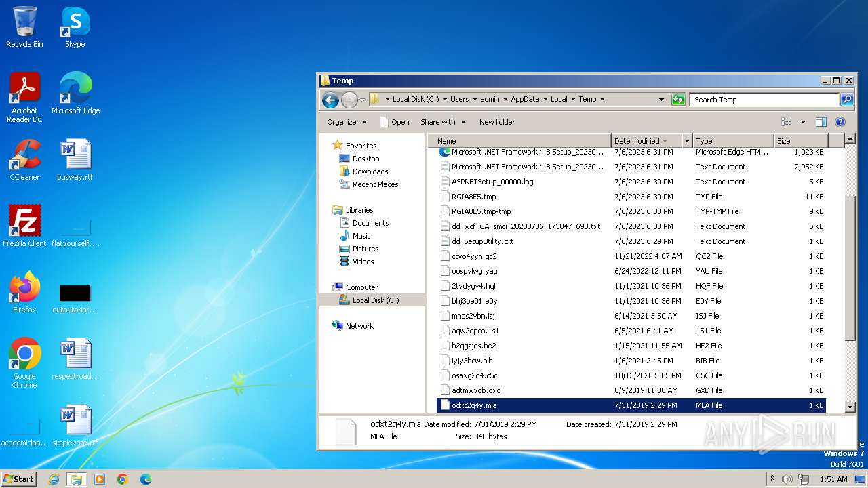Refresh the Temp folder view
The height and width of the screenshot is (488, 868).
coord(678,100)
